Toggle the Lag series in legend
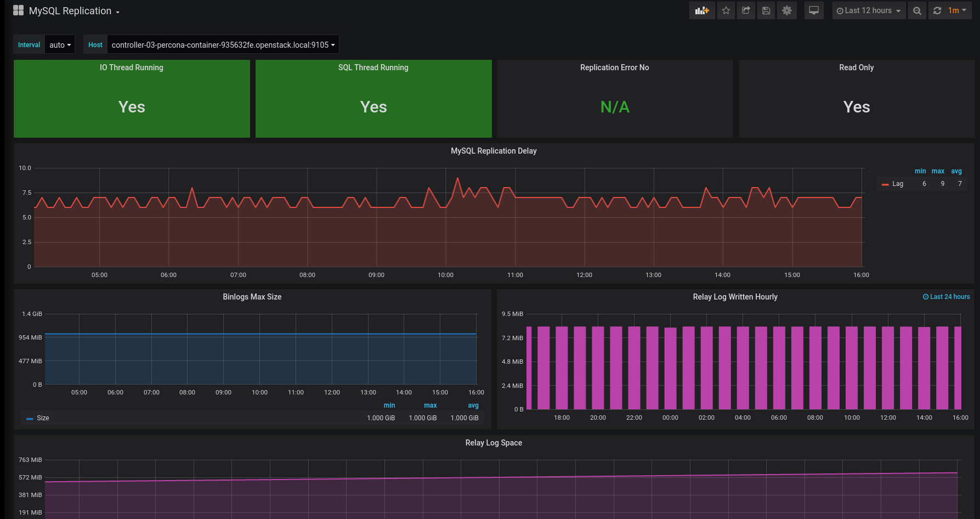The image size is (980, 519). (x=897, y=184)
